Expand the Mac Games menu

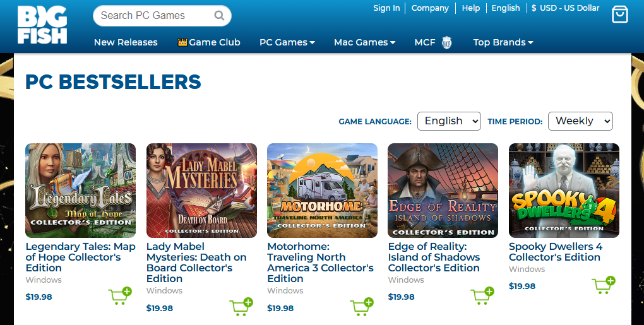(364, 42)
